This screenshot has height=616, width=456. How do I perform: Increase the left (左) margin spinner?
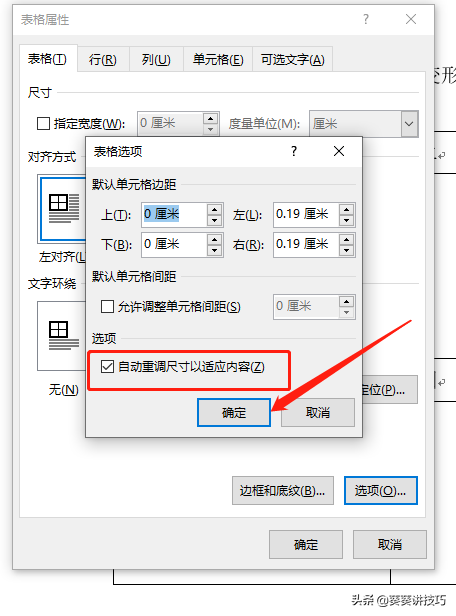point(346,210)
